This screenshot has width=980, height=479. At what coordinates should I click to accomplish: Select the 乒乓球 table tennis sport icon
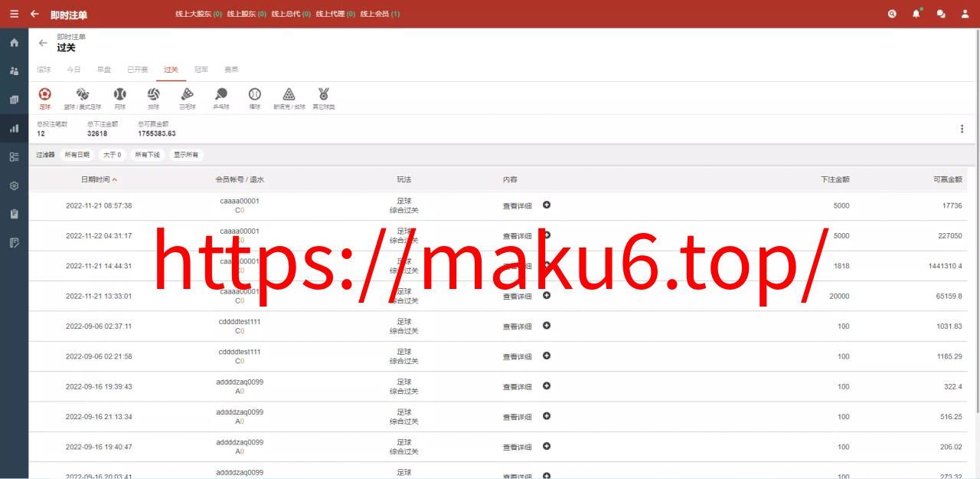point(221,98)
